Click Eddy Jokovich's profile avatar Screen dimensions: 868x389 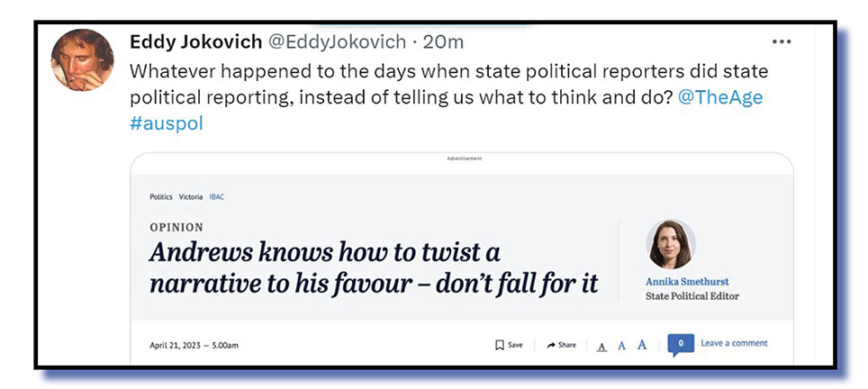click(83, 59)
